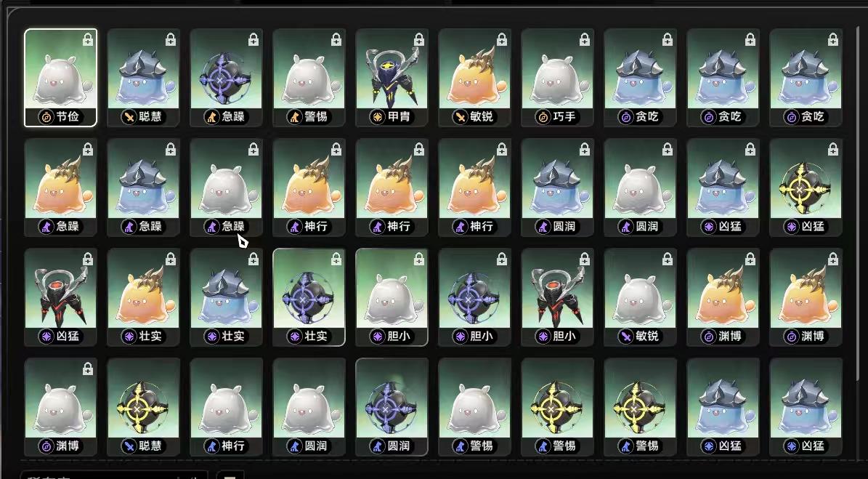The width and height of the screenshot is (868, 479).
Task: Click the purple icon beside robot's 凶猛 label
Action: pos(45,336)
